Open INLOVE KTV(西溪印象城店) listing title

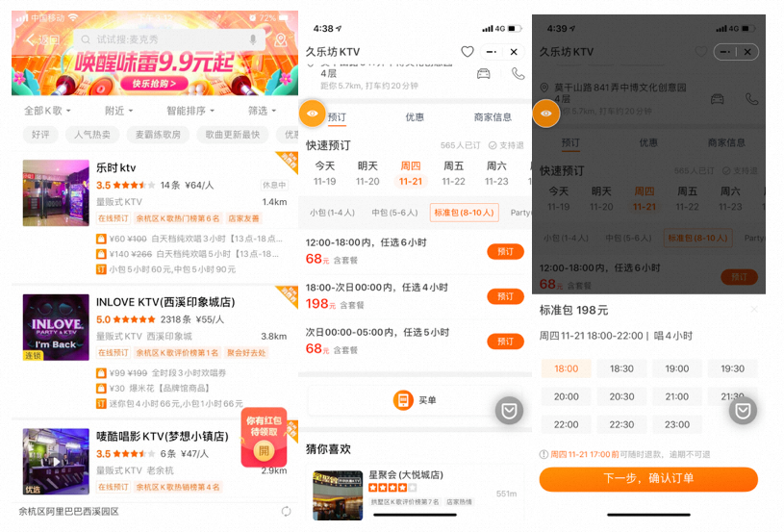click(165, 302)
